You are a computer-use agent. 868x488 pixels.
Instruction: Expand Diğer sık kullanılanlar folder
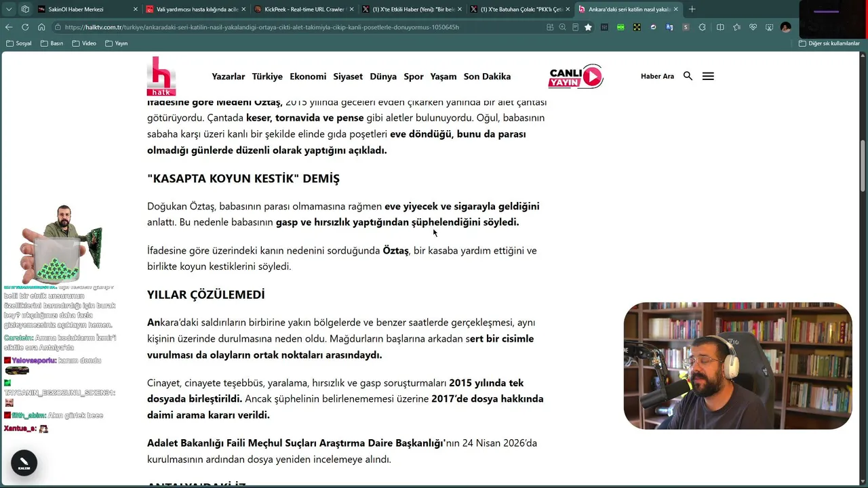(829, 43)
